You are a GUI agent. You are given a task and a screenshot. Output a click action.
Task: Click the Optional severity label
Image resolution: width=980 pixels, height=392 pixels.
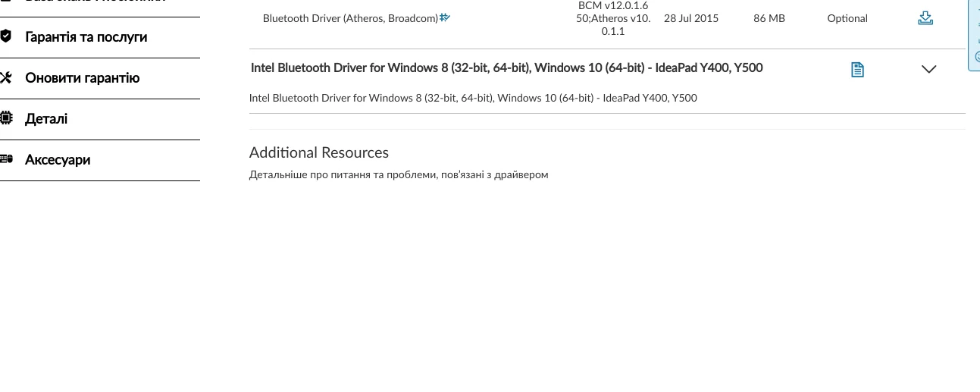coord(847,18)
